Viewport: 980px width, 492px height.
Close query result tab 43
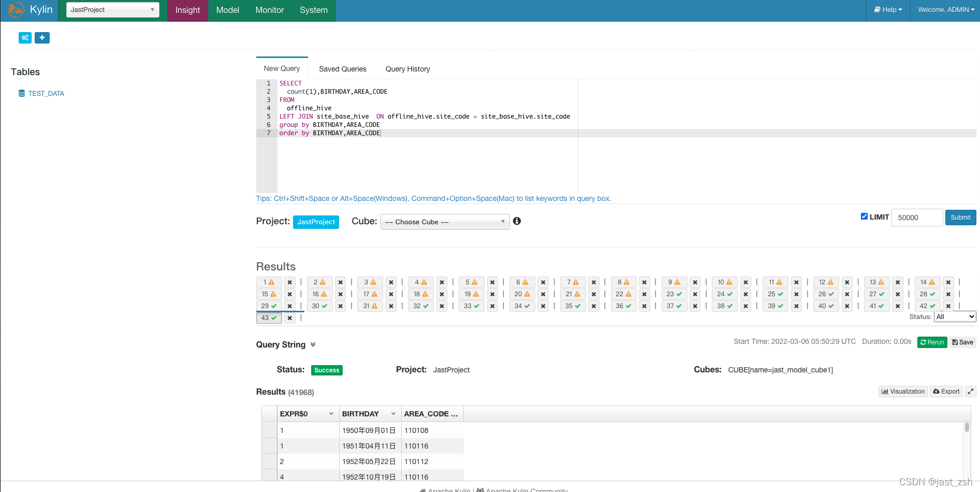tap(290, 318)
